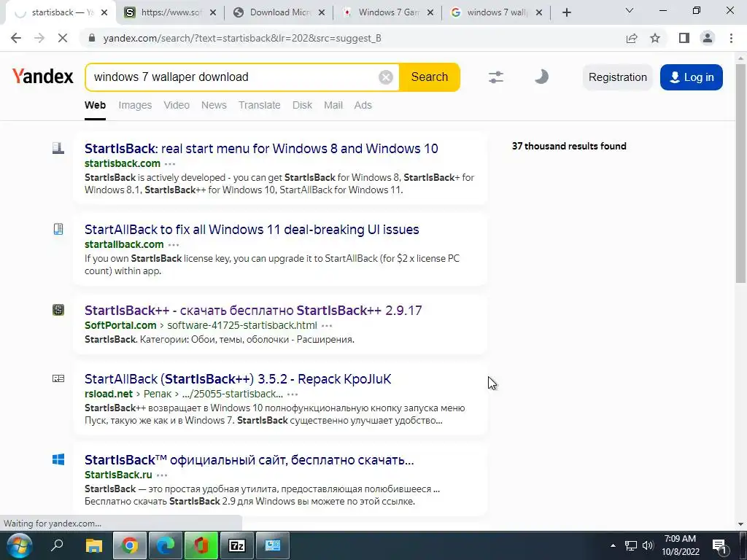The width and height of the screenshot is (747, 560).
Task: Switch to the Video tab
Action: [x=177, y=105]
